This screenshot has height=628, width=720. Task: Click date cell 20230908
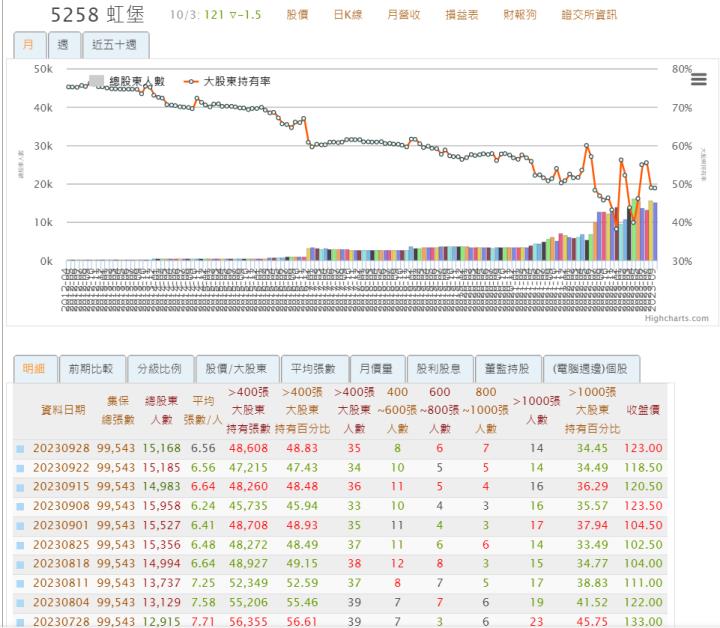click(x=61, y=506)
